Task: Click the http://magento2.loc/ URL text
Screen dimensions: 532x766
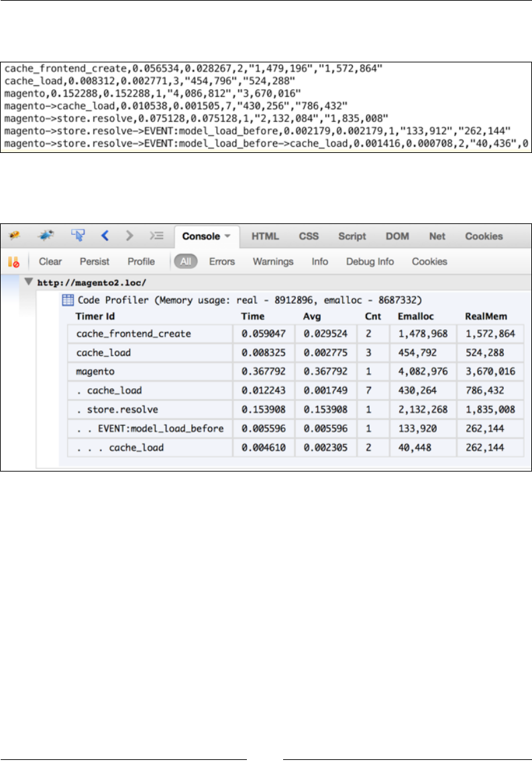Action: pos(92,282)
